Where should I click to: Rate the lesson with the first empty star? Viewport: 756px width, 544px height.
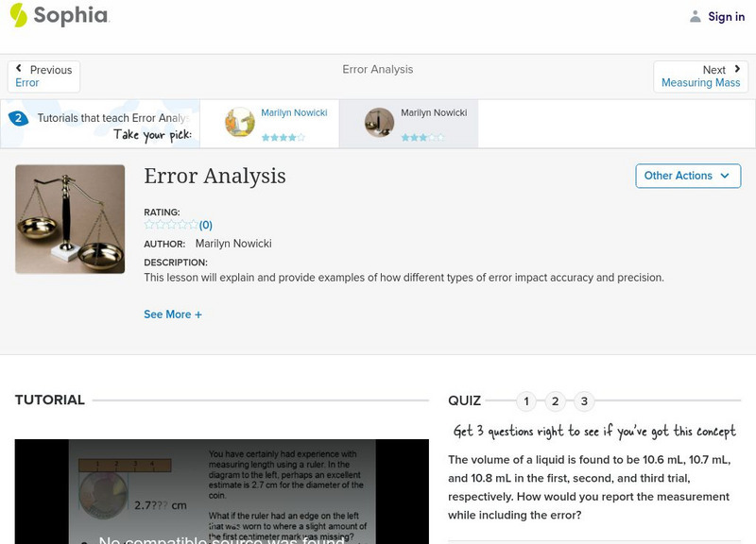[147, 224]
